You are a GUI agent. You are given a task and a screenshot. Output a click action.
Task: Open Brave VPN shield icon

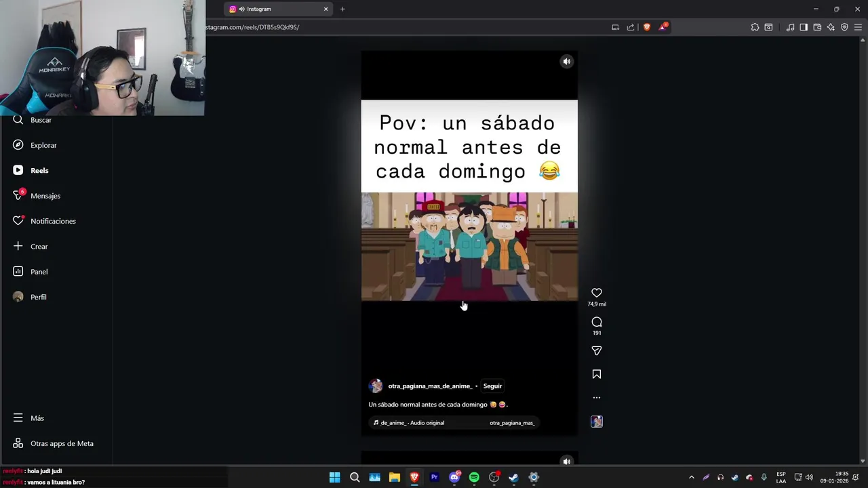pos(844,27)
